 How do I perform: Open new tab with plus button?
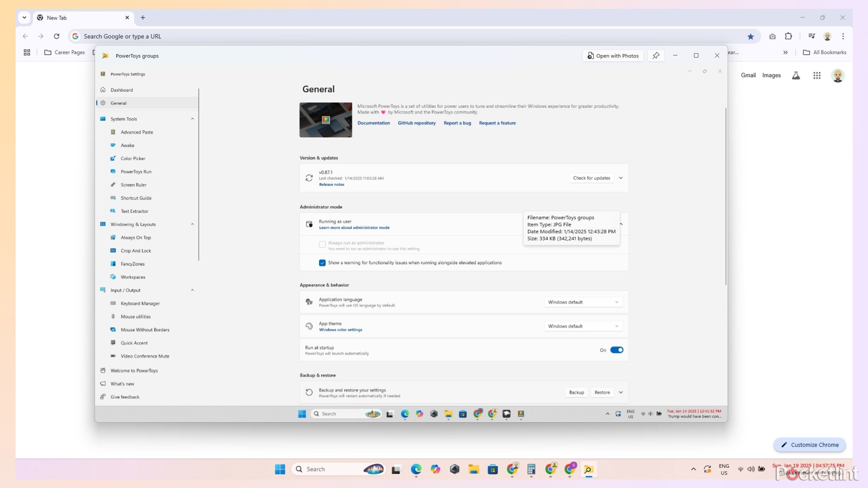[x=143, y=18]
